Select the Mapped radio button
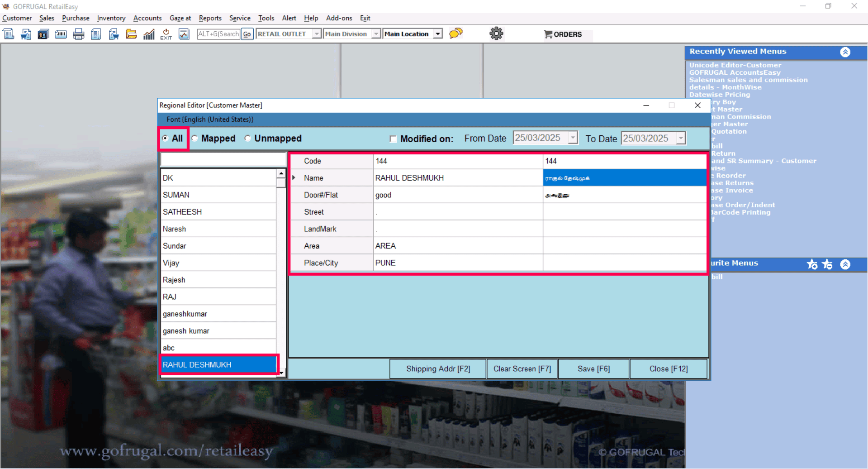This screenshot has width=868, height=469. (195, 139)
